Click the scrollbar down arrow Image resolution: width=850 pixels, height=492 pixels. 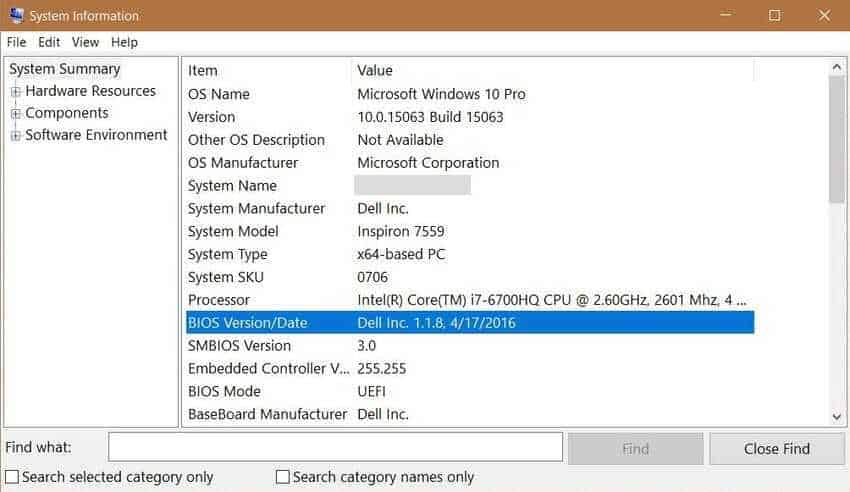(836, 417)
